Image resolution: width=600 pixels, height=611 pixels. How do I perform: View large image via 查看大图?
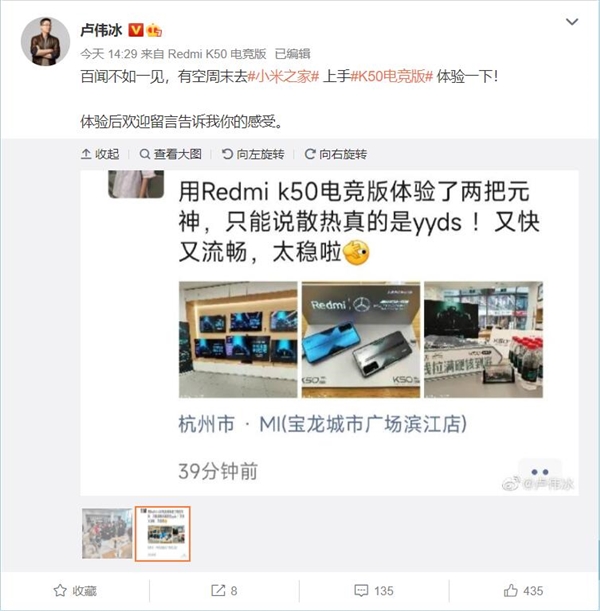tap(171, 154)
